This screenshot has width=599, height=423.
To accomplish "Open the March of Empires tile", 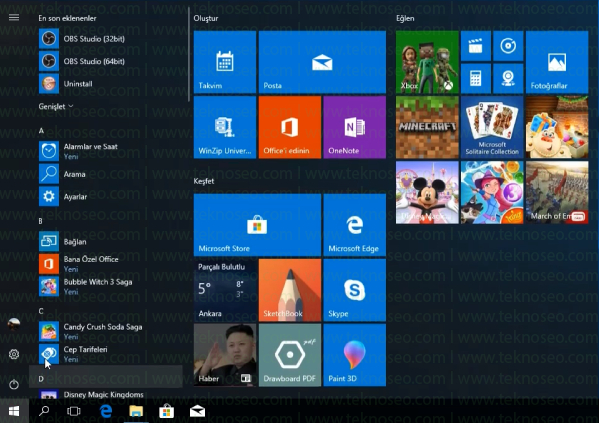I will coord(557,193).
